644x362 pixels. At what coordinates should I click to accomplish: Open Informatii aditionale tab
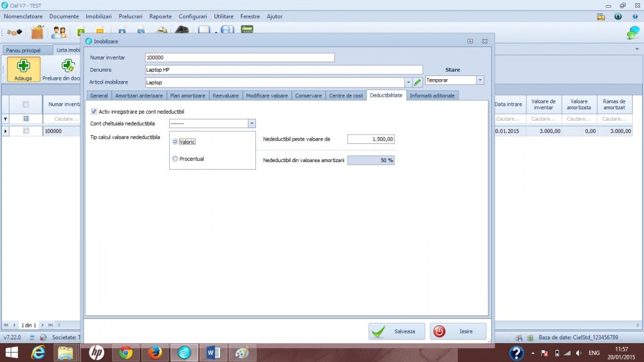[432, 96]
